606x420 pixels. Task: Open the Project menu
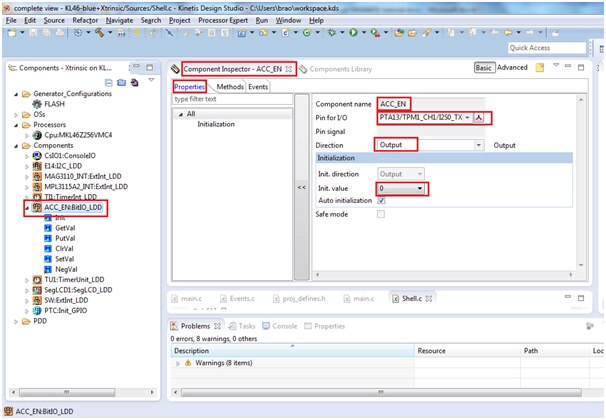pyautogui.click(x=179, y=20)
